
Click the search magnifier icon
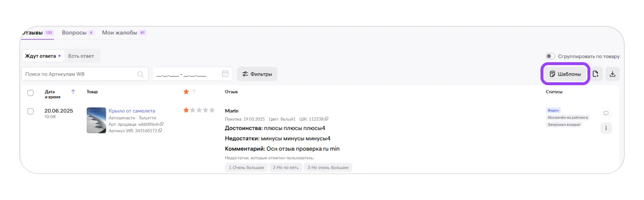[x=140, y=74]
